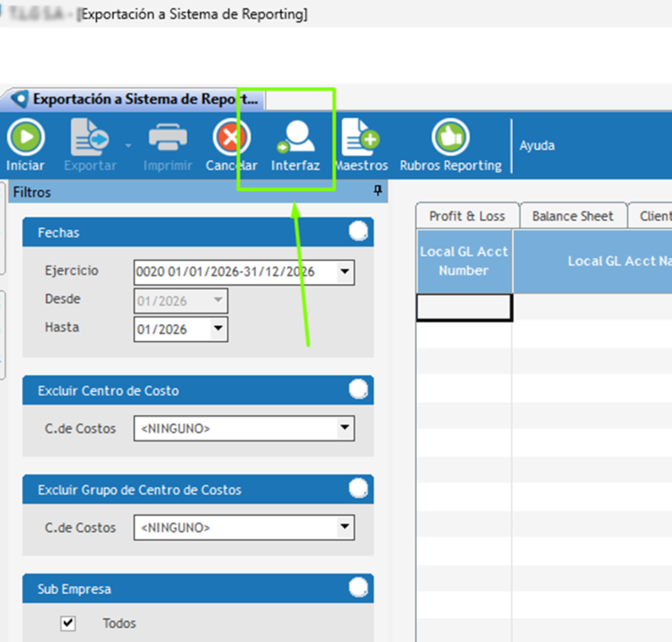The height and width of the screenshot is (642, 672).
Task: Toggle the Todos checkbox
Action: pos(68,623)
